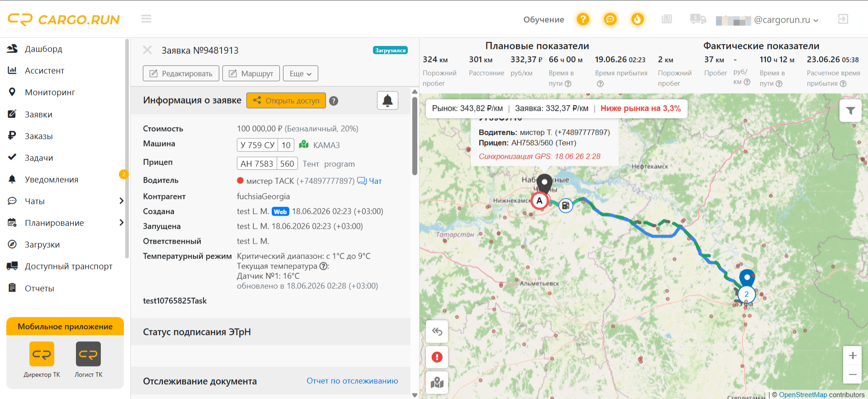Open the Чат link with driver
The height and width of the screenshot is (399, 868).
[369, 181]
